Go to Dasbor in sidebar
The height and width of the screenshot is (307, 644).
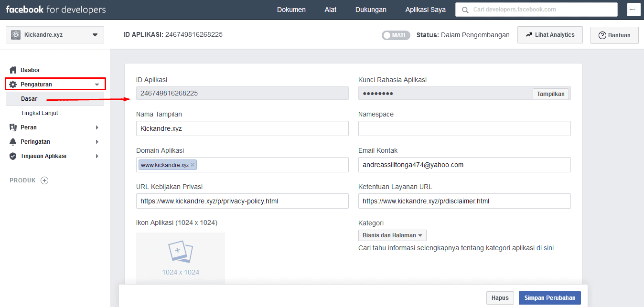click(x=30, y=70)
